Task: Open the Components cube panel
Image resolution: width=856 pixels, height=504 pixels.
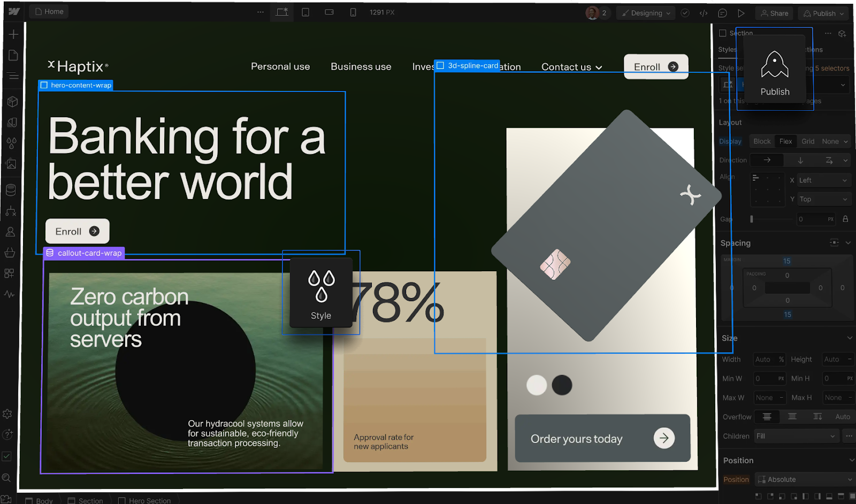Action: 13,101
